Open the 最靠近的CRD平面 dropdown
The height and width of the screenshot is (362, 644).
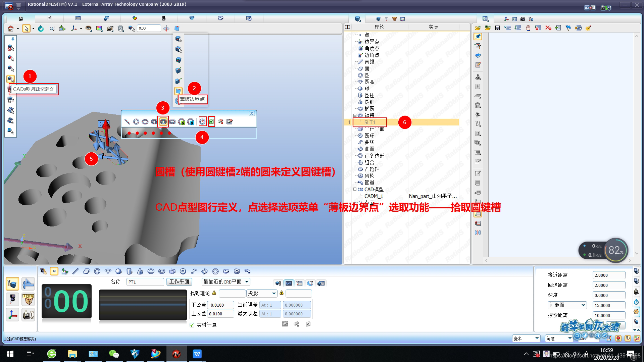pyautogui.click(x=226, y=281)
